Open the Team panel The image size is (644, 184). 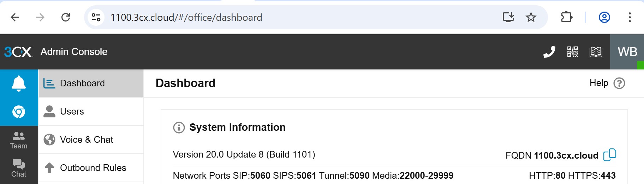pyautogui.click(x=19, y=140)
